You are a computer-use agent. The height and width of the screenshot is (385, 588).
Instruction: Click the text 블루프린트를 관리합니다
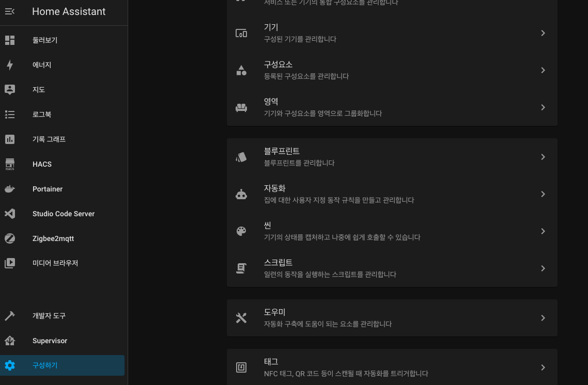(299, 163)
